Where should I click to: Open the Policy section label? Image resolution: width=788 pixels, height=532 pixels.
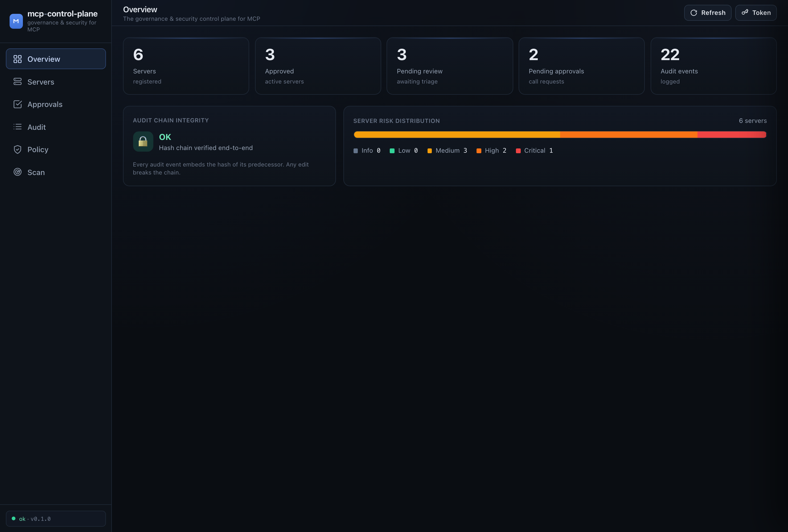pos(38,149)
